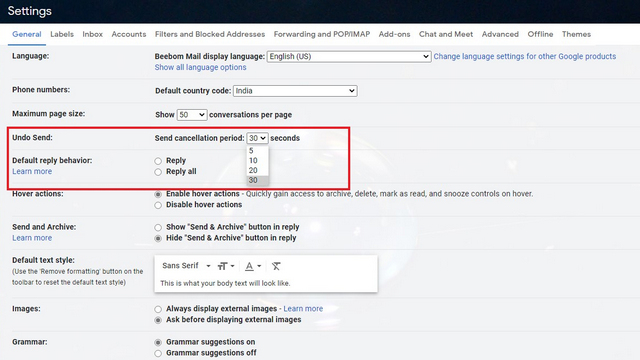Click the Maximum page size label
This screenshot has width=640, height=360.
tap(49, 114)
